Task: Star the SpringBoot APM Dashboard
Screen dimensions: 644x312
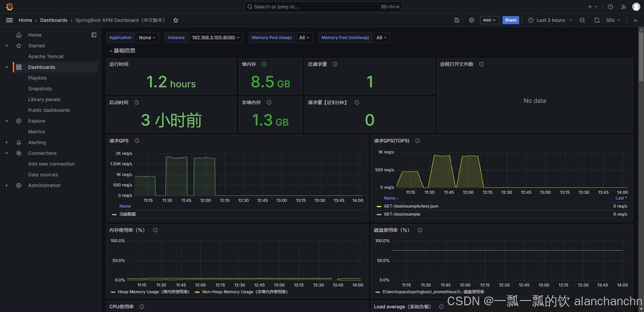Action: tap(176, 20)
